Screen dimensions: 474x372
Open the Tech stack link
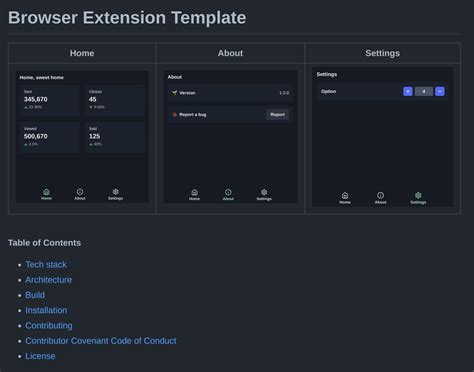coord(46,265)
